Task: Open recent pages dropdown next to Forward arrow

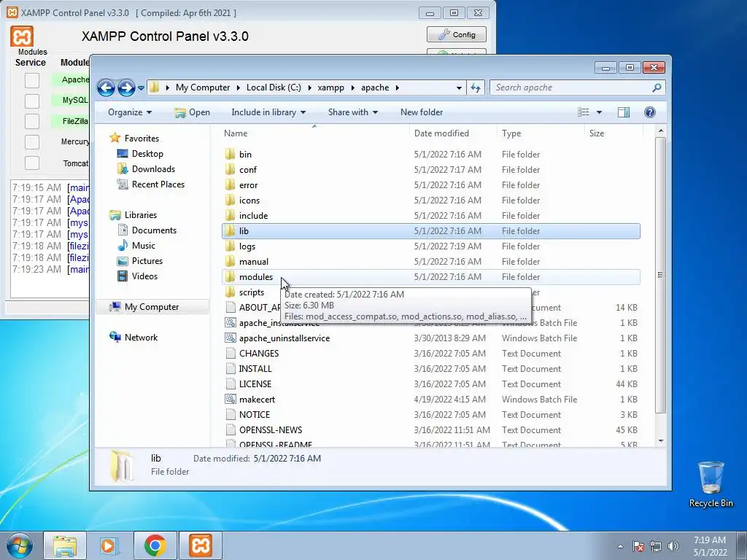Action: click(141, 88)
